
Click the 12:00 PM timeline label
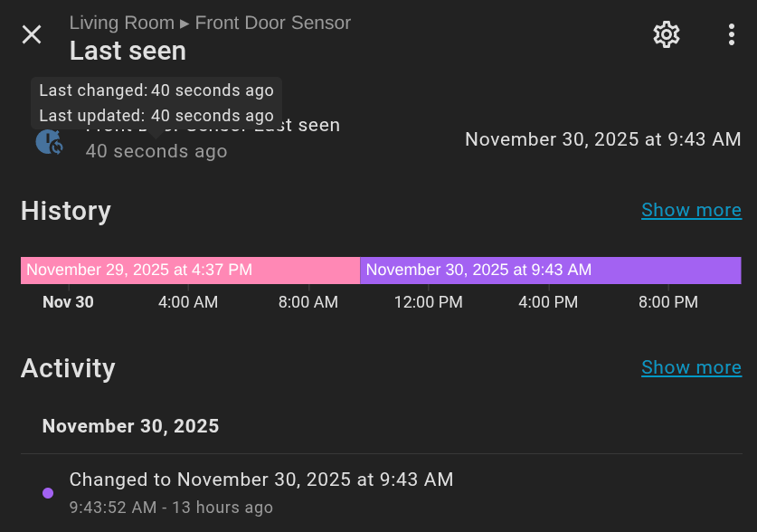pyautogui.click(x=428, y=302)
